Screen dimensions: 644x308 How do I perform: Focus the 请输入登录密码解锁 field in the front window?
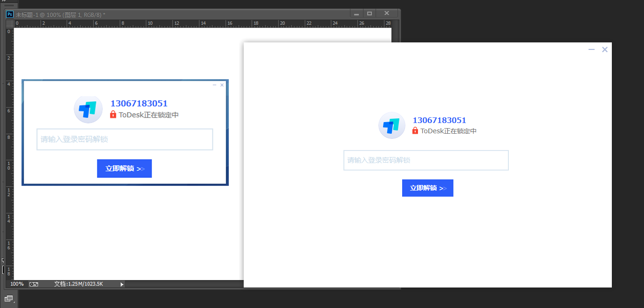426,160
